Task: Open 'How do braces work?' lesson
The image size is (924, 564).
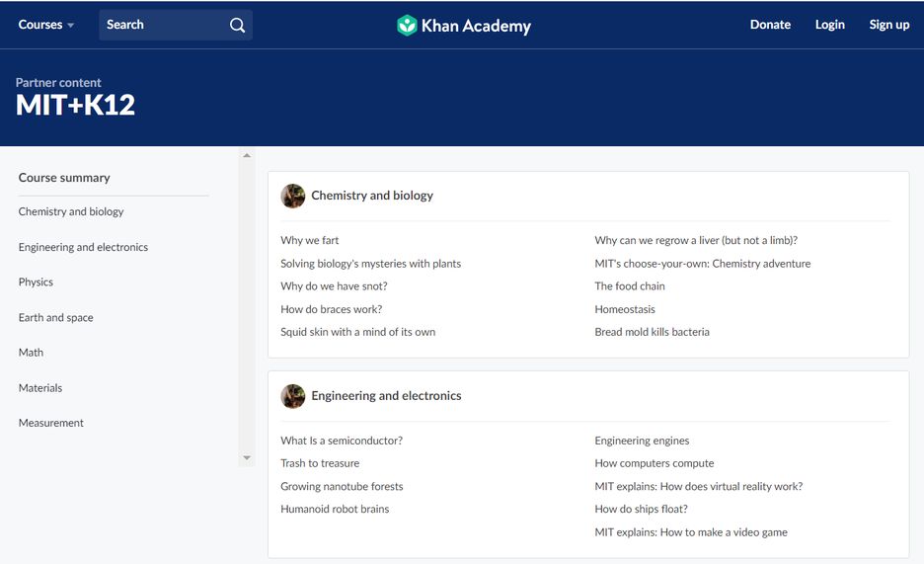Action: 331,309
